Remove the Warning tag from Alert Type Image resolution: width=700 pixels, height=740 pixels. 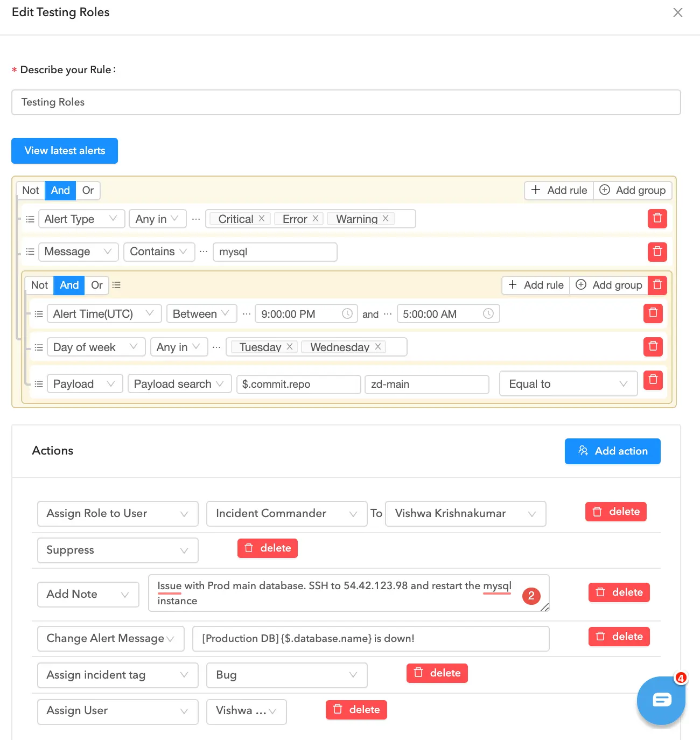coord(386,218)
